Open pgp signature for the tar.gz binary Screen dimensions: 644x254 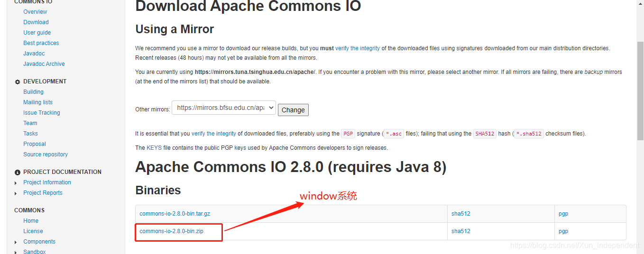(x=563, y=214)
